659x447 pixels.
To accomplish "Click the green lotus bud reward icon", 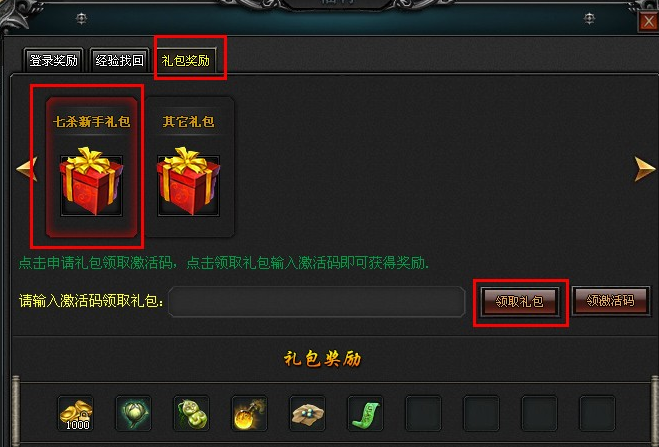I will (x=134, y=413).
